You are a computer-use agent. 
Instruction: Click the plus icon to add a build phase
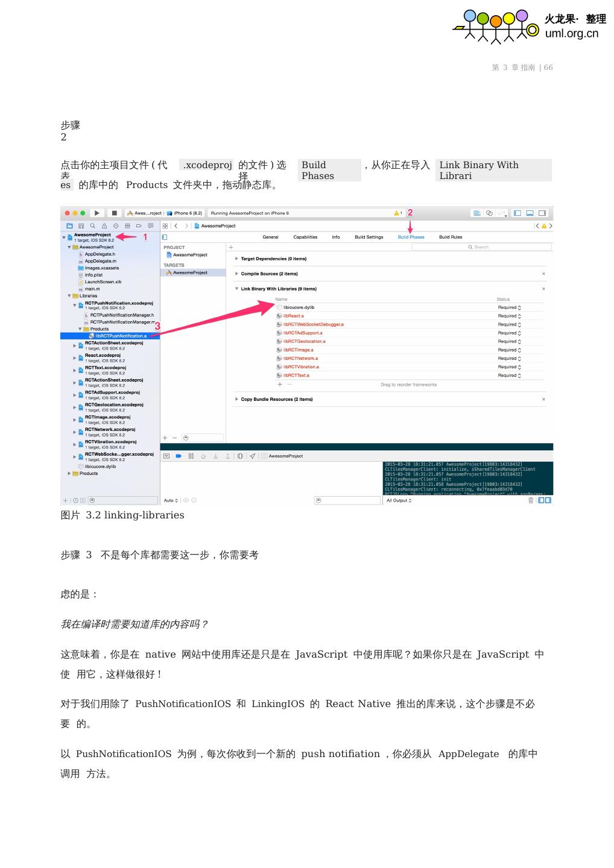click(x=230, y=247)
